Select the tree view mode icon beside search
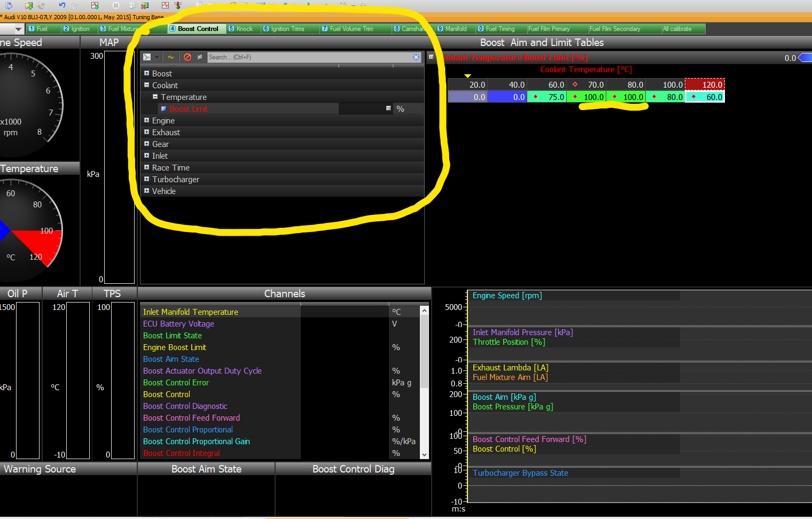812x519 pixels. click(x=147, y=57)
